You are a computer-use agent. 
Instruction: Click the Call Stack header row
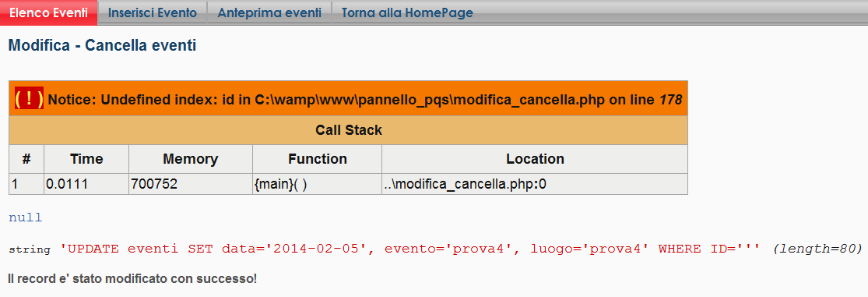pos(348,130)
